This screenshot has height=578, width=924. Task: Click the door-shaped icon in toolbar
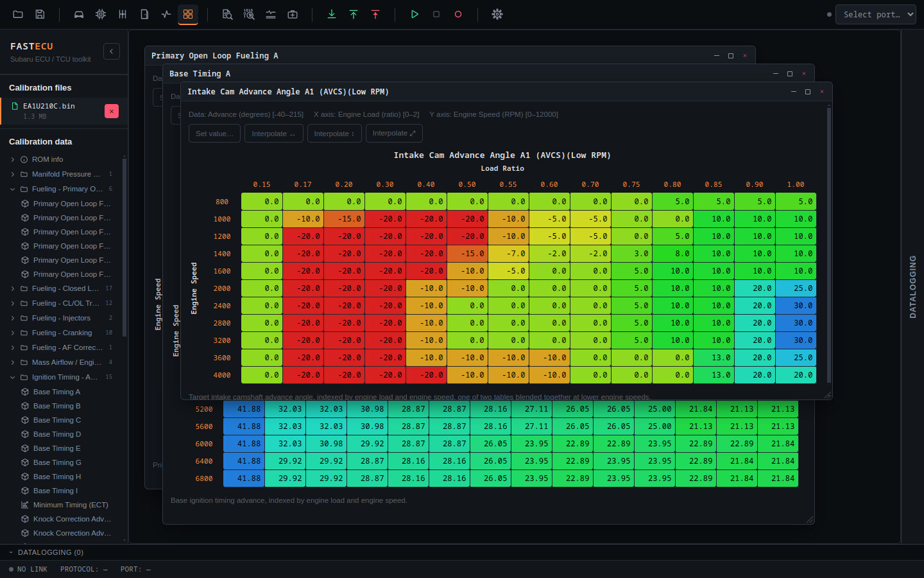coord(144,14)
